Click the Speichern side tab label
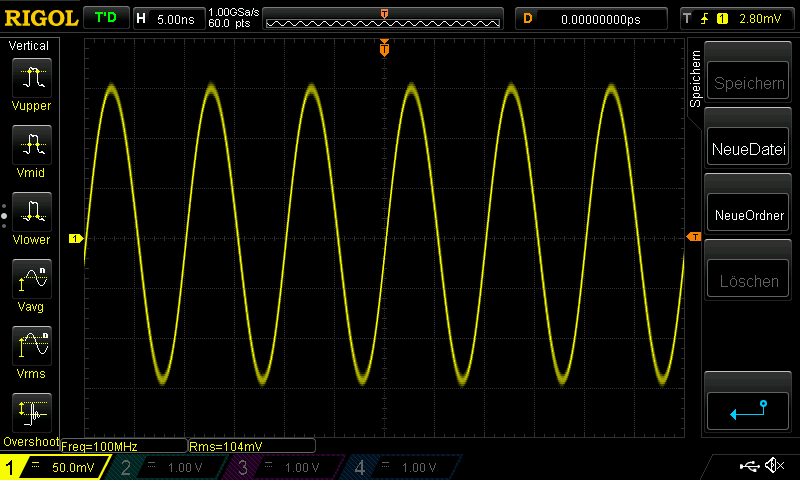Image resolution: width=800 pixels, height=480 pixels. click(695, 79)
